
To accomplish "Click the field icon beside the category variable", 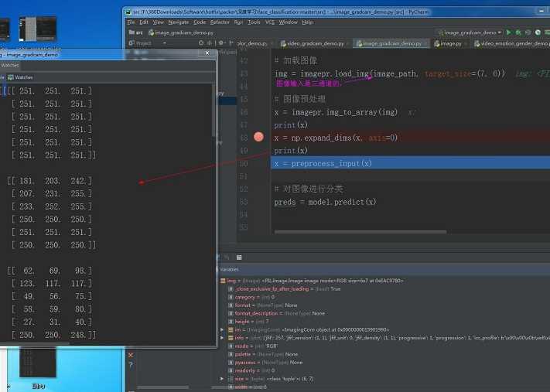I will click(x=231, y=297).
